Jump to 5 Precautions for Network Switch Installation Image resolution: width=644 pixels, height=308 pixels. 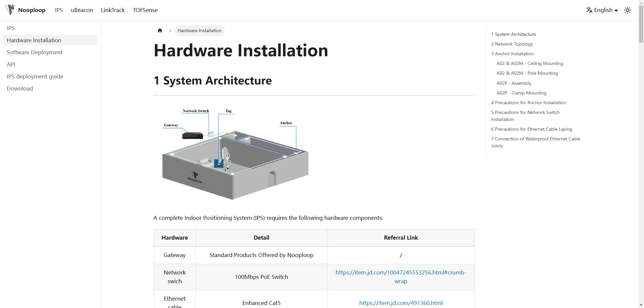tap(525, 116)
